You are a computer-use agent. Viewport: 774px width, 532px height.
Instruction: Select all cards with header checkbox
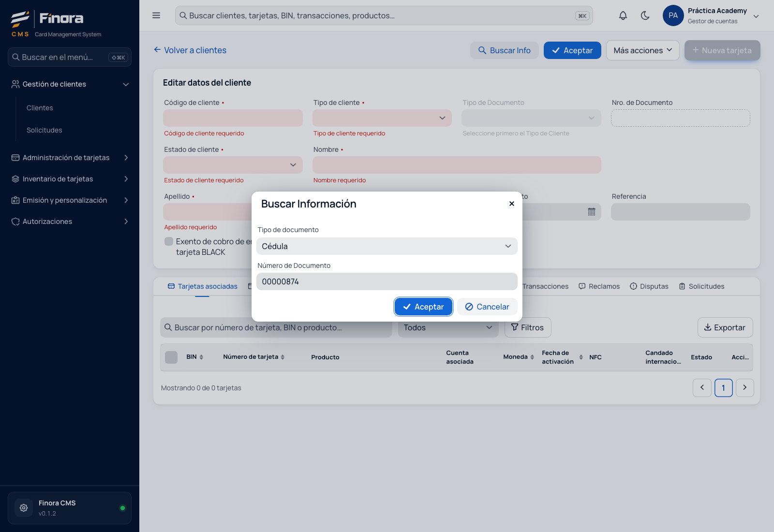[x=171, y=357]
